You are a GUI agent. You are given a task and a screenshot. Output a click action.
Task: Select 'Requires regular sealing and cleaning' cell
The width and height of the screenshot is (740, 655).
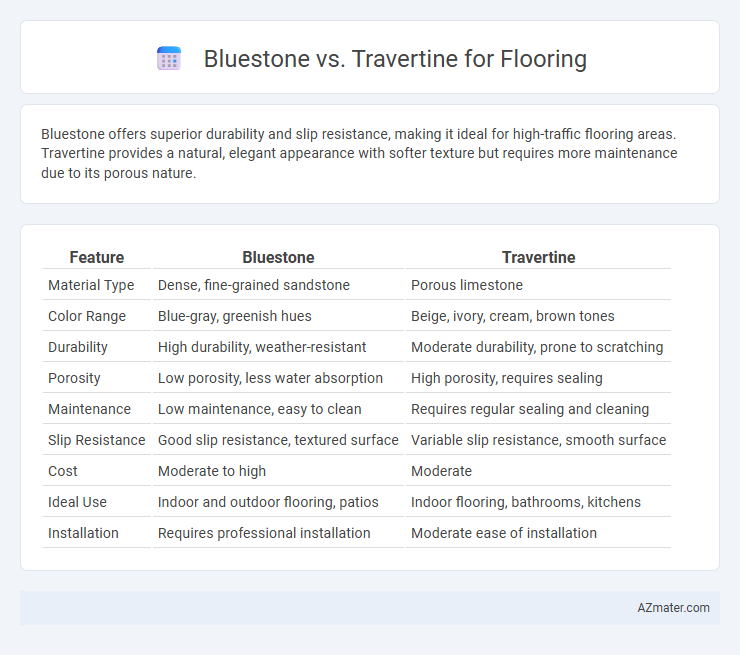530,409
